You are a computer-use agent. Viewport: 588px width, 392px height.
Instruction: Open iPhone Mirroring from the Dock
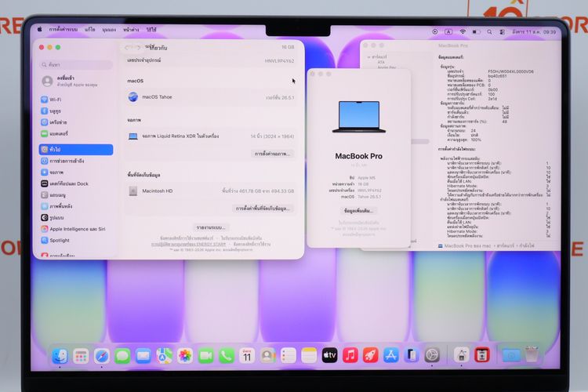click(412, 356)
